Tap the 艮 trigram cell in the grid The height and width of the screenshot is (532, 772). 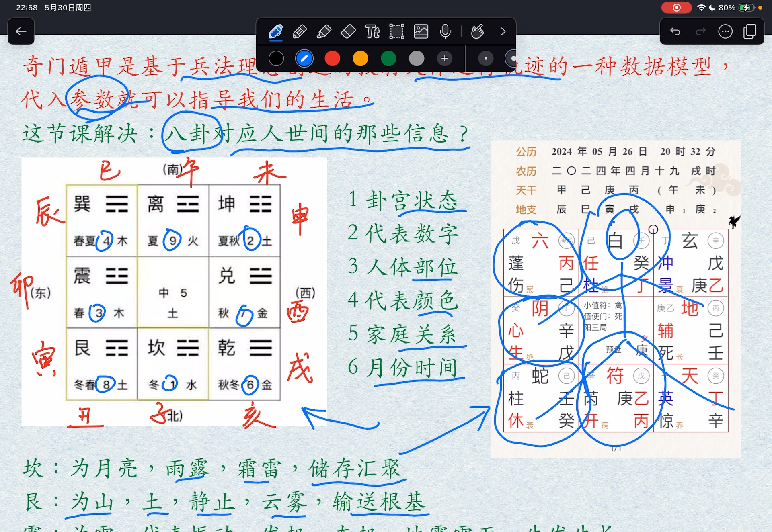[x=102, y=364]
